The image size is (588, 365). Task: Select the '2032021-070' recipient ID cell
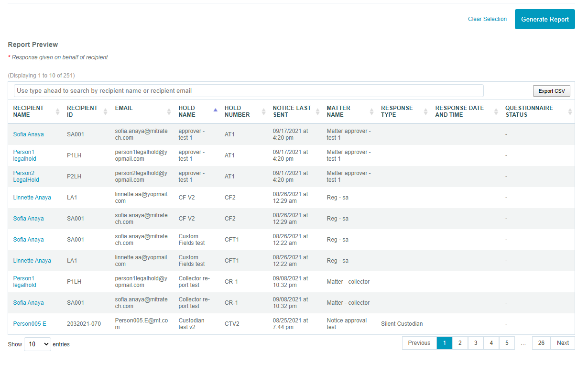84,324
